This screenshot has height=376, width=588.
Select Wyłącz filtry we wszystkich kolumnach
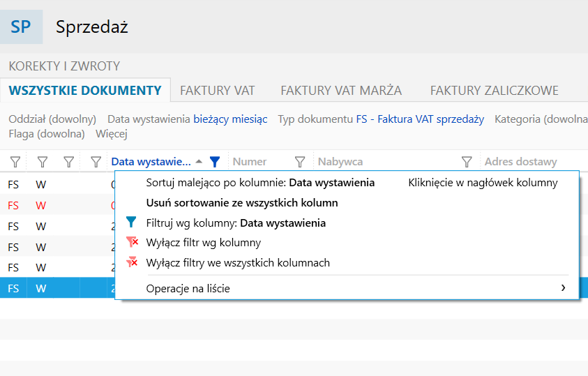(x=238, y=263)
